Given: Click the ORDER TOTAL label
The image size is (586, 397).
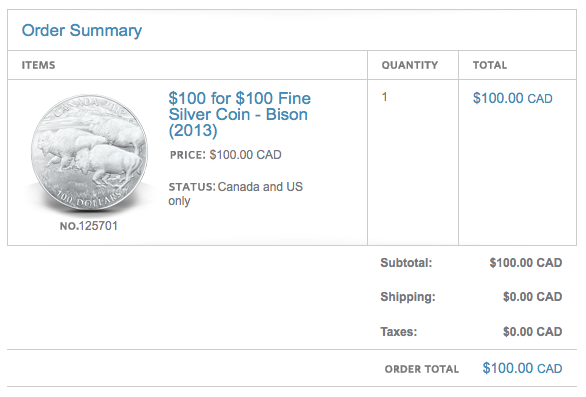Looking at the screenshot, I should [x=422, y=369].
